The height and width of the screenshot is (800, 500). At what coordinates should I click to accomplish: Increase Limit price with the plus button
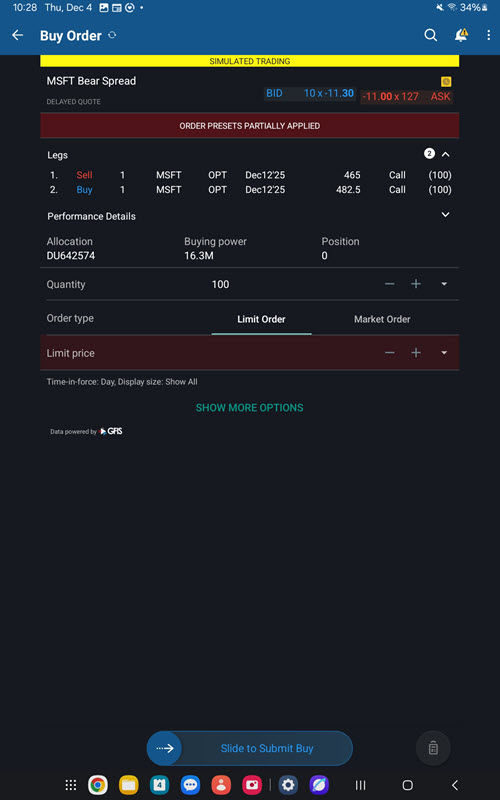[416, 353]
